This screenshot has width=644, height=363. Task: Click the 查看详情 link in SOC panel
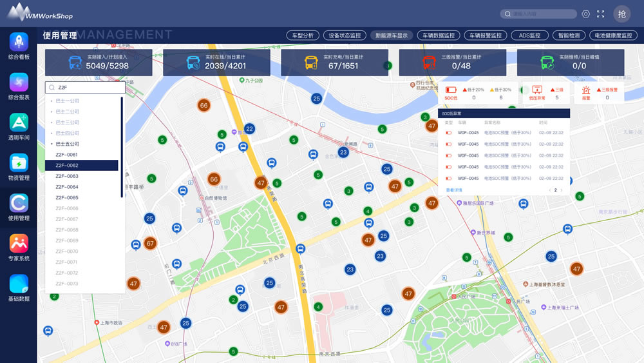coord(454,190)
